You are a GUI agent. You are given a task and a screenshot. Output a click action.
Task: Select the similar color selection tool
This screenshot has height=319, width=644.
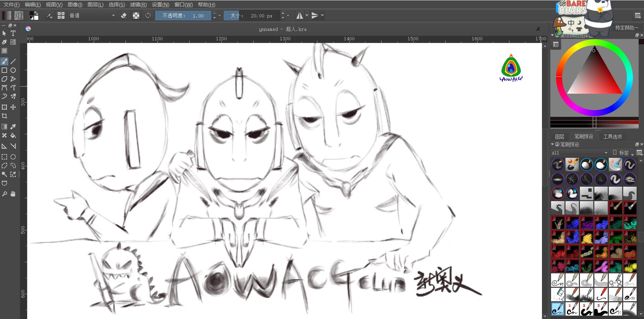pyautogui.click(x=13, y=174)
